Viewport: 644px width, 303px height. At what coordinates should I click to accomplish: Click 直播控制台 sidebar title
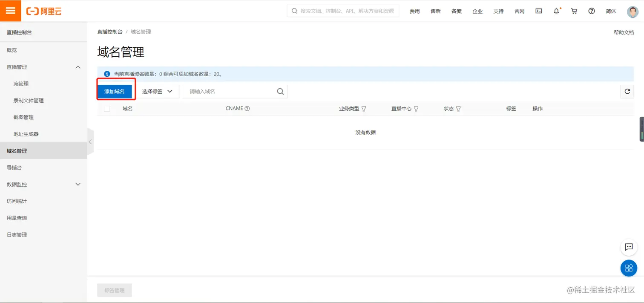tap(19, 32)
